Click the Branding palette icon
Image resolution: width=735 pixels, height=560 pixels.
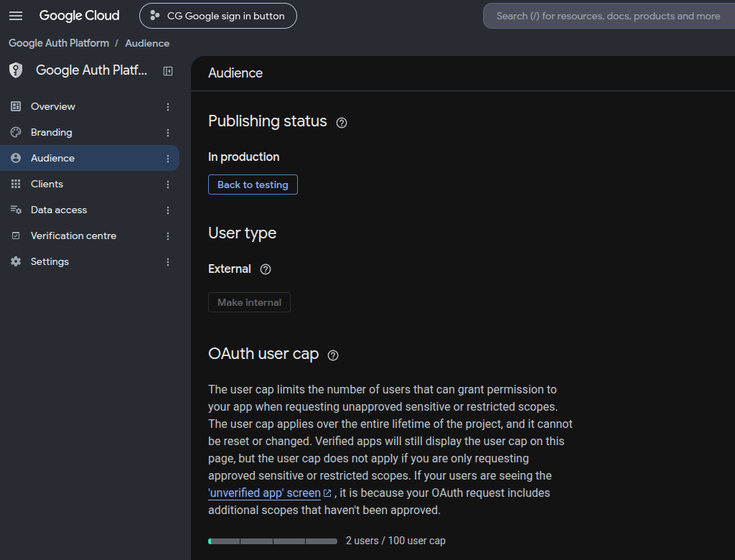coord(16,132)
